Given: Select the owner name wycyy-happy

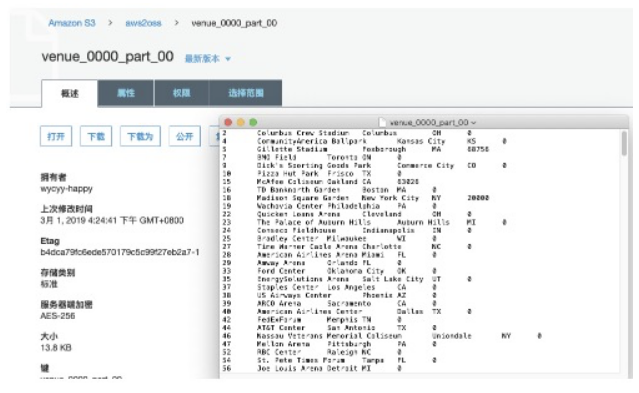Looking at the screenshot, I should [x=66, y=189].
